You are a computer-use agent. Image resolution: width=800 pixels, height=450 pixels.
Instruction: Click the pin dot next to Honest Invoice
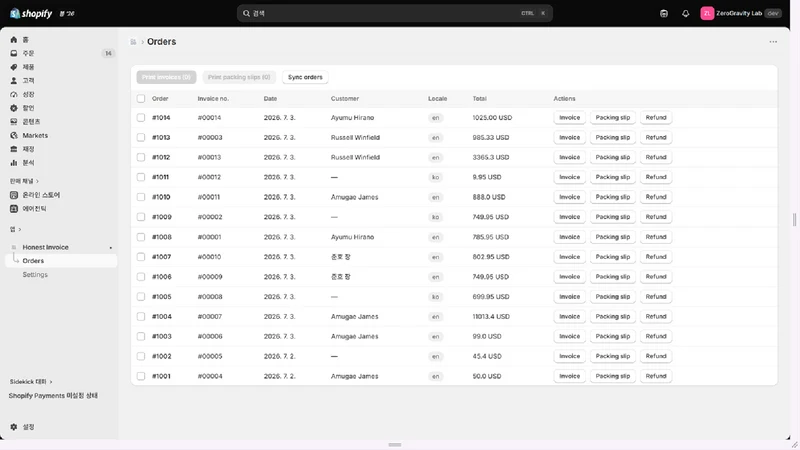pos(111,247)
